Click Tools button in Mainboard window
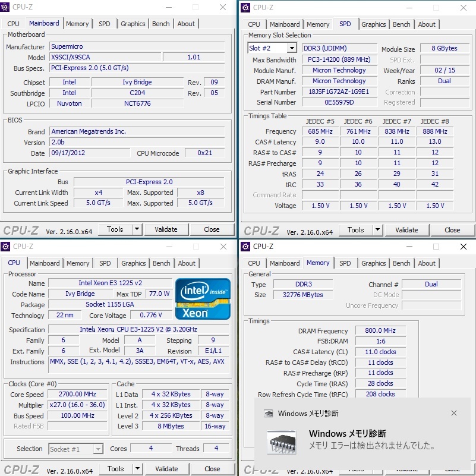 point(115,229)
